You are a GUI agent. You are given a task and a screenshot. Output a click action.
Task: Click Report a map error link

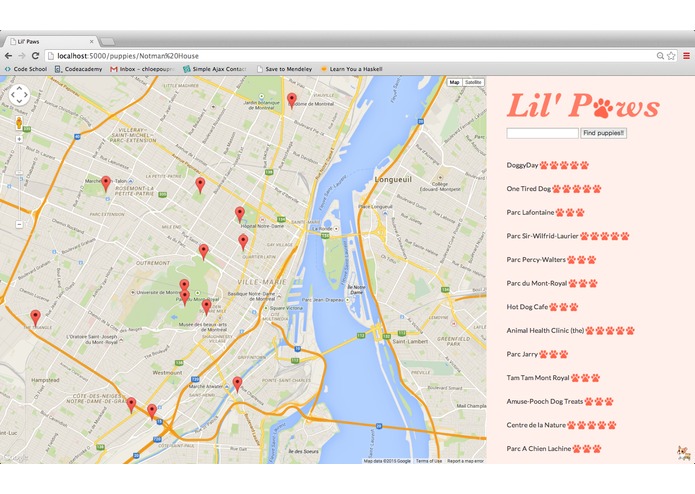click(x=465, y=461)
